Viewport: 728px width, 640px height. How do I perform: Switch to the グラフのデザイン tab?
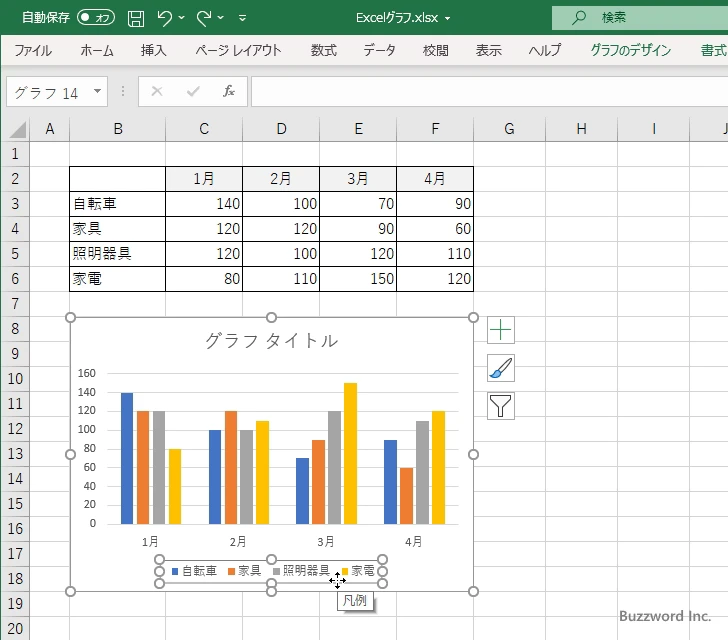[x=630, y=50]
